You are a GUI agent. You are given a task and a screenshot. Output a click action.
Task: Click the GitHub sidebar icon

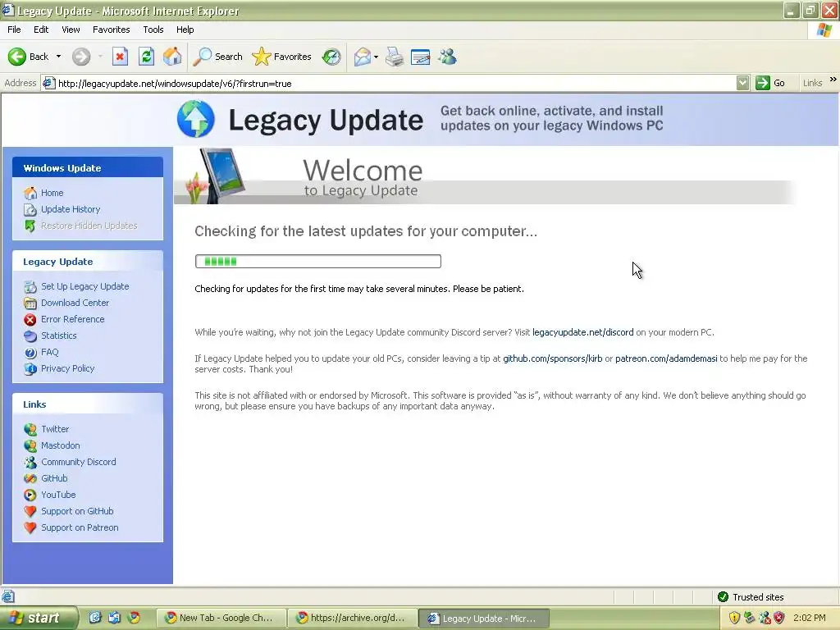pos(30,478)
